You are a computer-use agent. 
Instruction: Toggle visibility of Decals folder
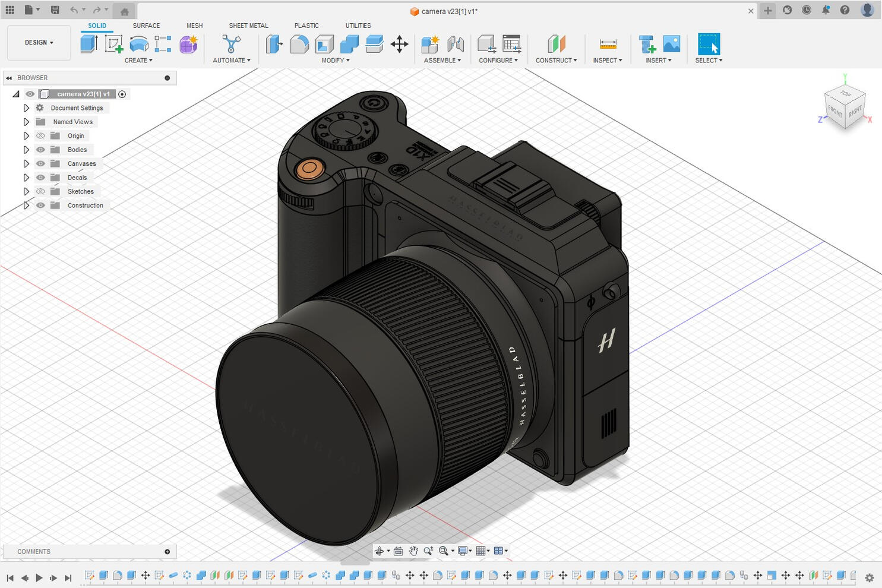pyautogui.click(x=40, y=178)
